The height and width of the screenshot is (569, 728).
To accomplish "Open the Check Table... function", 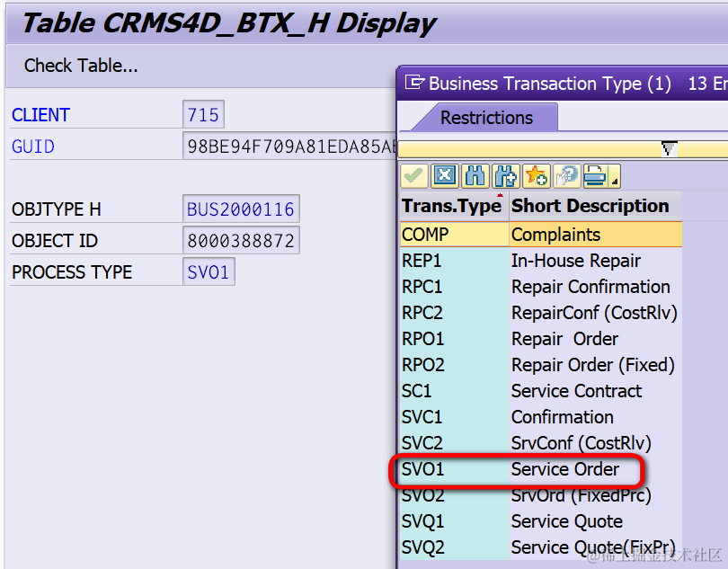I will pos(81,66).
